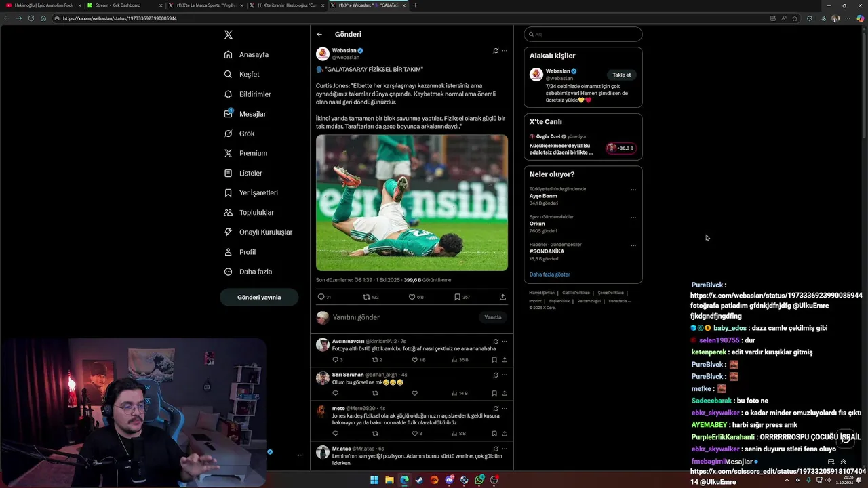868x488 pixels.
Task: Click the Ara search field
Action: click(583, 34)
